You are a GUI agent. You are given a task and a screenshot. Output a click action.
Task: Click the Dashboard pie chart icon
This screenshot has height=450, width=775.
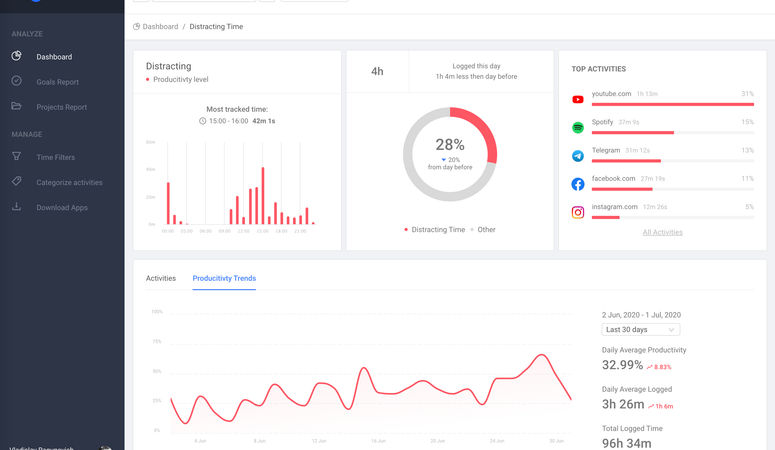16,56
